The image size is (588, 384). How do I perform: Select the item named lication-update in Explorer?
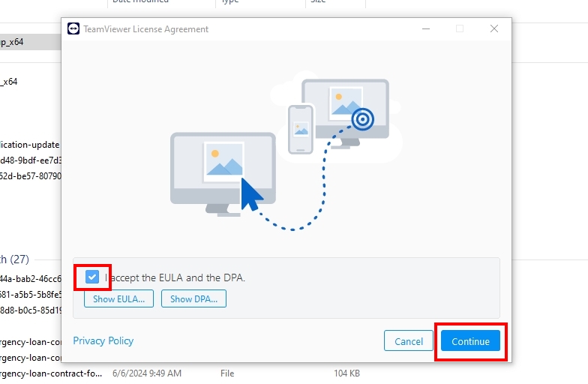tap(30, 145)
